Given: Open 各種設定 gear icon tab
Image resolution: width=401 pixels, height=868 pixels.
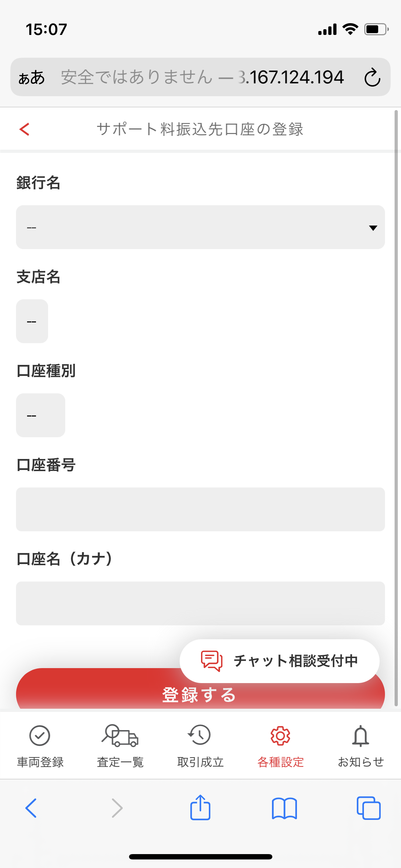Looking at the screenshot, I should 281,745.
